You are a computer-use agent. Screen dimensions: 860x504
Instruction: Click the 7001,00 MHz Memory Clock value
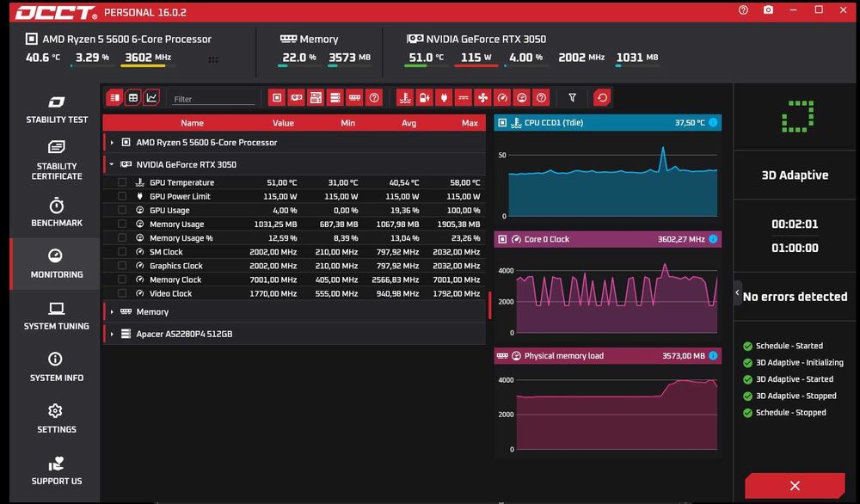pos(273,280)
